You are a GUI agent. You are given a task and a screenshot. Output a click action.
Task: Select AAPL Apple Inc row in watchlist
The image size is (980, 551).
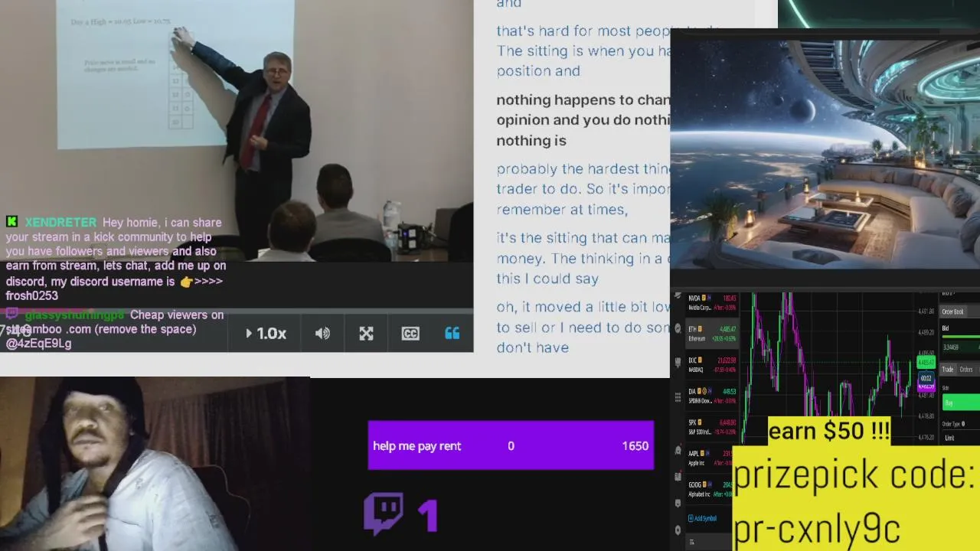coord(708,458)
